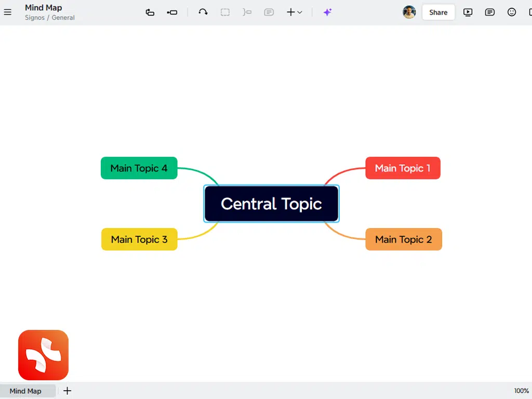Insert a sibling topic from the toolbar
The image size is (532, 399).
(x=172, y=12)
